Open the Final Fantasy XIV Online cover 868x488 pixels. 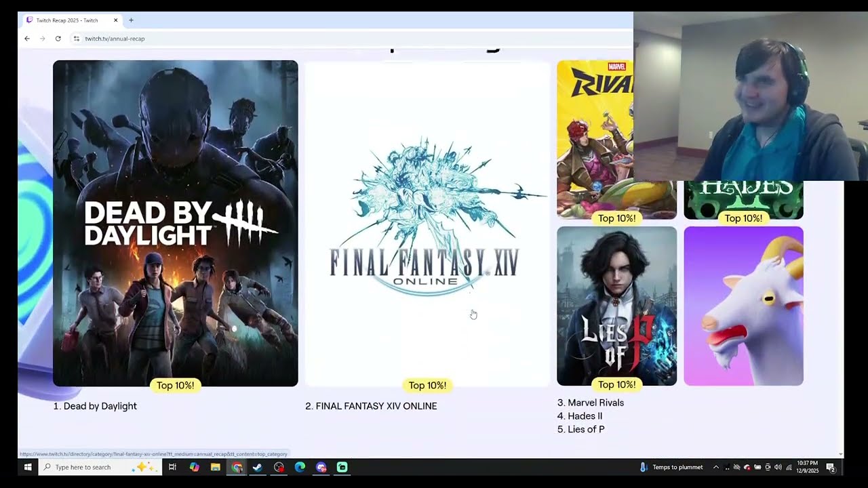pos(427,223)
